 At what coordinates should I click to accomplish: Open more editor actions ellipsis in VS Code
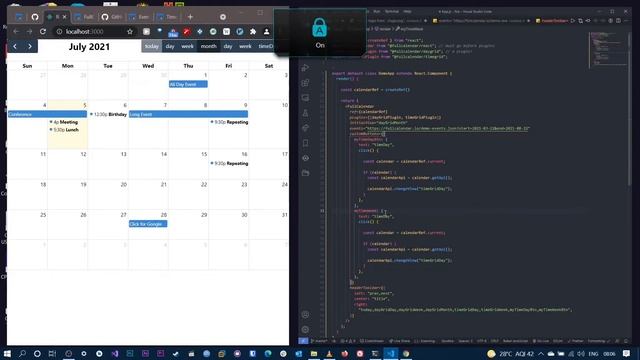click(x=626, y=20)
